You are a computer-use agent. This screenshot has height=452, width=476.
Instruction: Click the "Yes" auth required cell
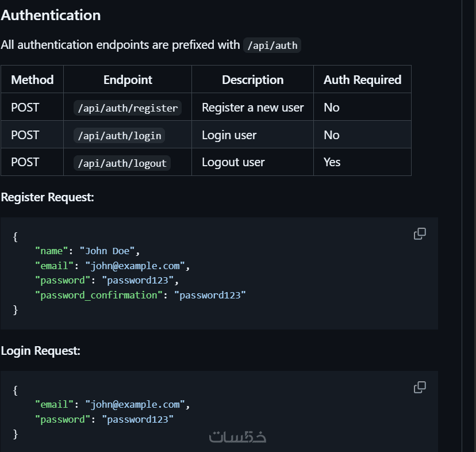pyautogui.click(x=332, y=163)
